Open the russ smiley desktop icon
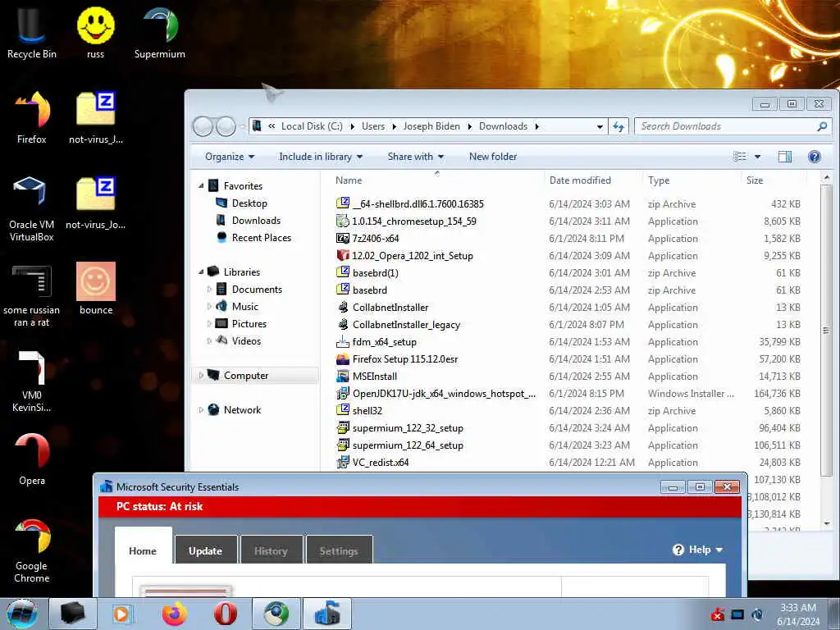Screen dimensions: 840x630 click(x=95, y=32)
